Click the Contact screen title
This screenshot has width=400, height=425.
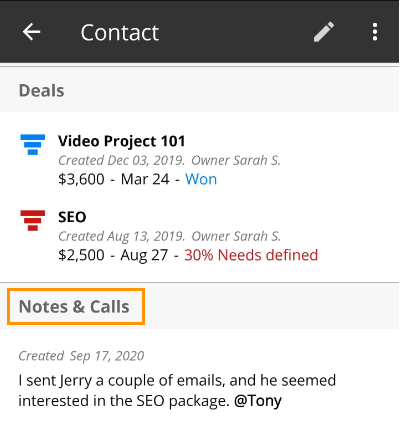click(120, 32)
